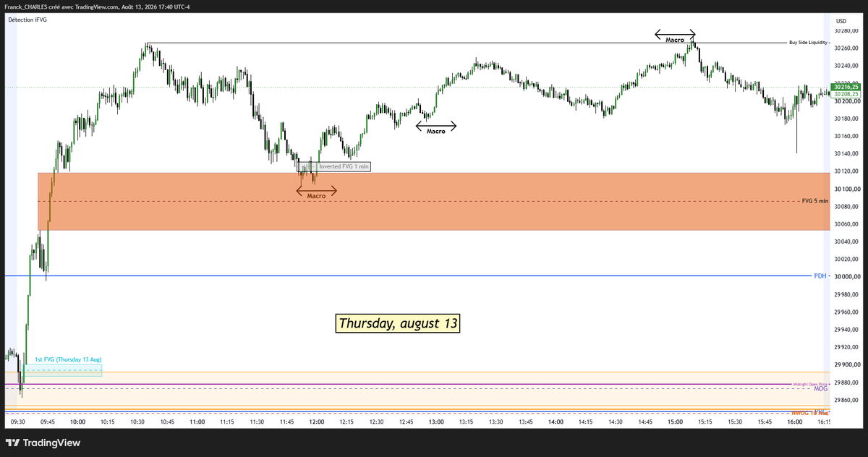Click the 29 940,00 price scale value
This screenshot has height=457, width=868.
847,330
